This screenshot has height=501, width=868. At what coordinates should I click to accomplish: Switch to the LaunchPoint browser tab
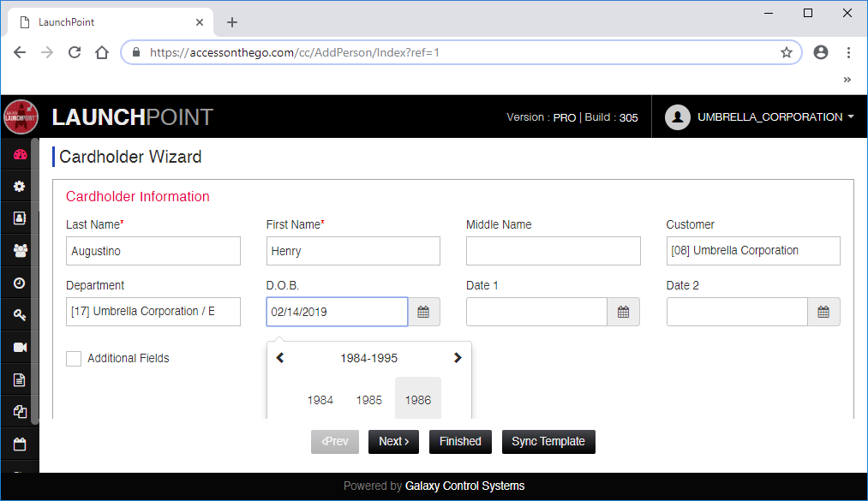coord(107,22)
